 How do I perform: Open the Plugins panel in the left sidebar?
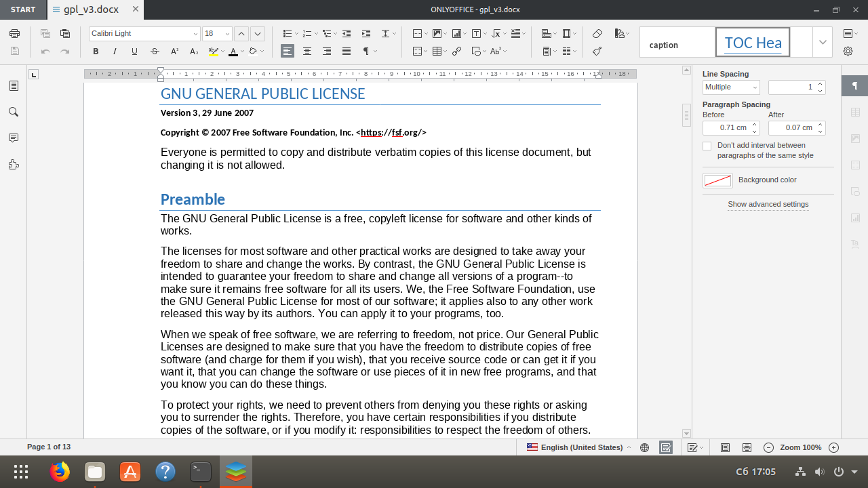pyautogui.click(x=14, y=165)
